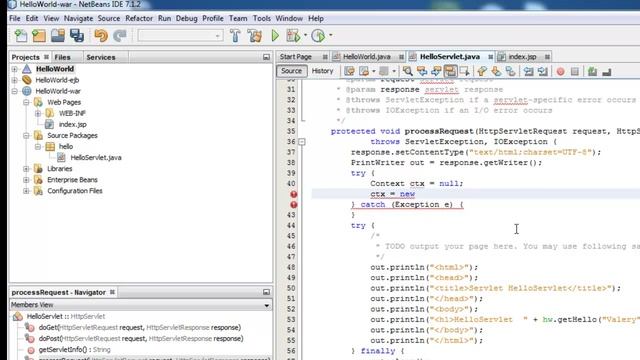This screenshot has width=640, height=360.
Task: Minimize the Navigator panel
Action: click(267, 292)
